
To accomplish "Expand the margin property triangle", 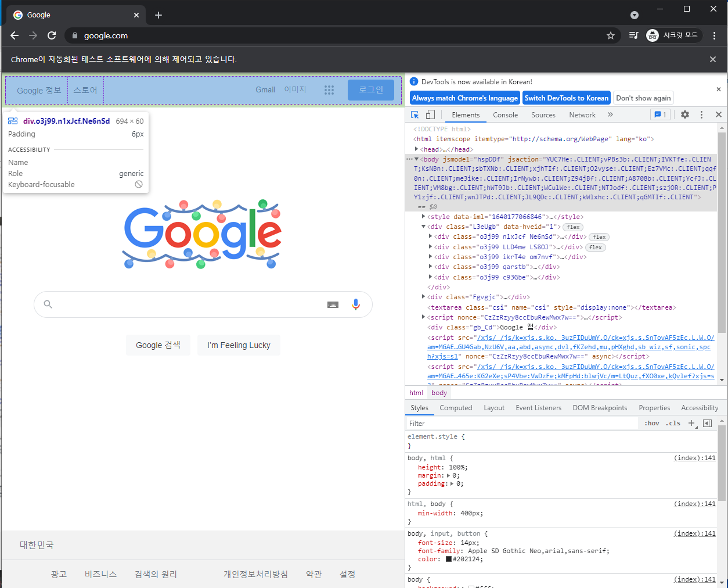I will (x=448, y=475).
